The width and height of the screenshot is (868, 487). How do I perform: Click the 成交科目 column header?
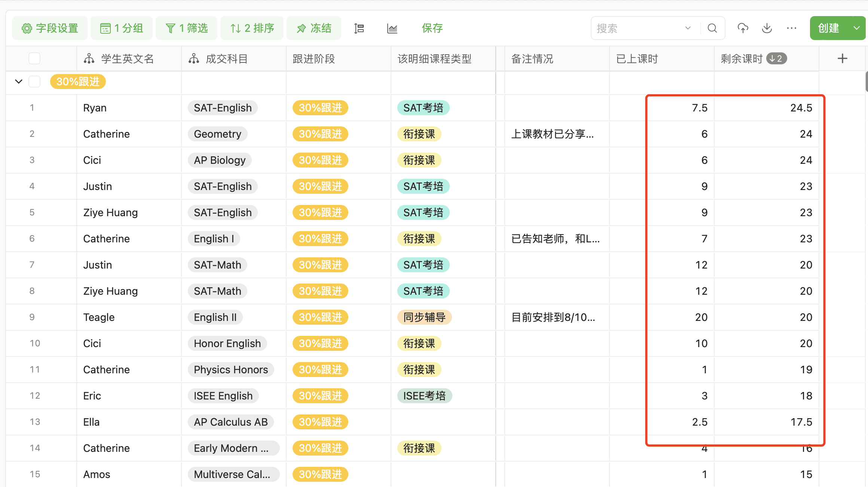pyautogui.click(x=234, y=59)
